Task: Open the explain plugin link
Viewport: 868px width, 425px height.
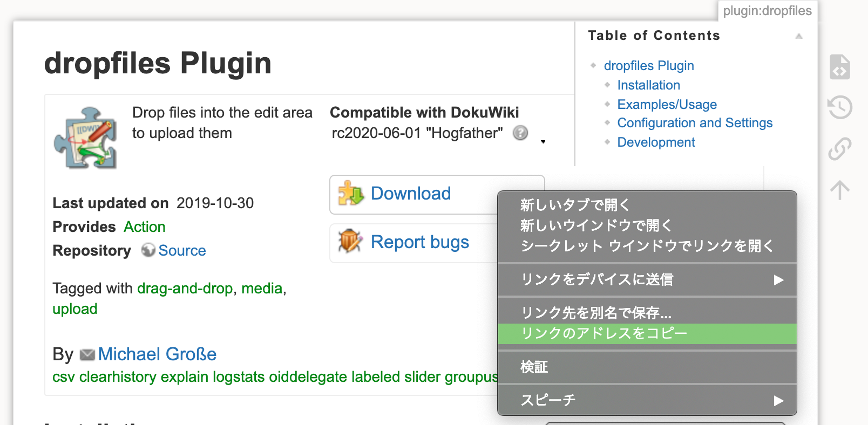Action: [x=184, y=377]
